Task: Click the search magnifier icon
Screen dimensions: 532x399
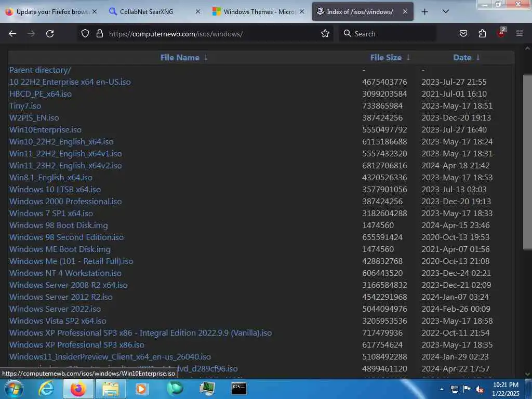Action: point(347,34)
